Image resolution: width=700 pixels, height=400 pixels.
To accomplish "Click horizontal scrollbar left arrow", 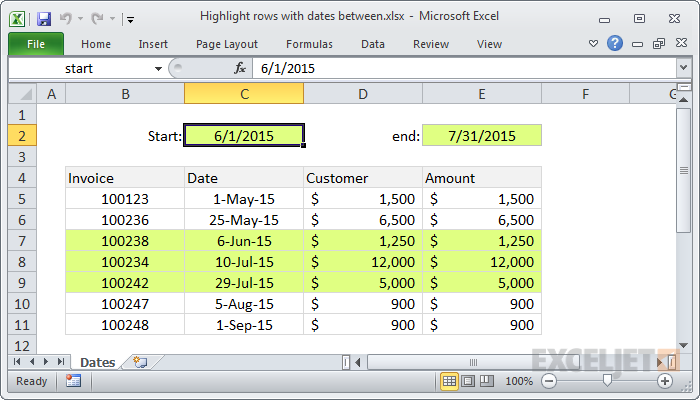I will (358, 362).
